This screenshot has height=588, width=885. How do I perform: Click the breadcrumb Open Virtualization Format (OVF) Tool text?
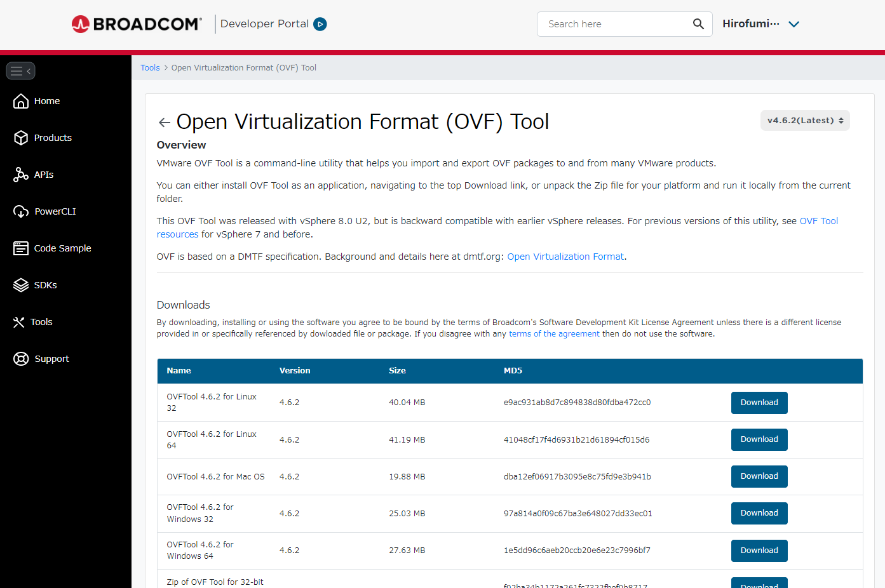tap(243, 68)
